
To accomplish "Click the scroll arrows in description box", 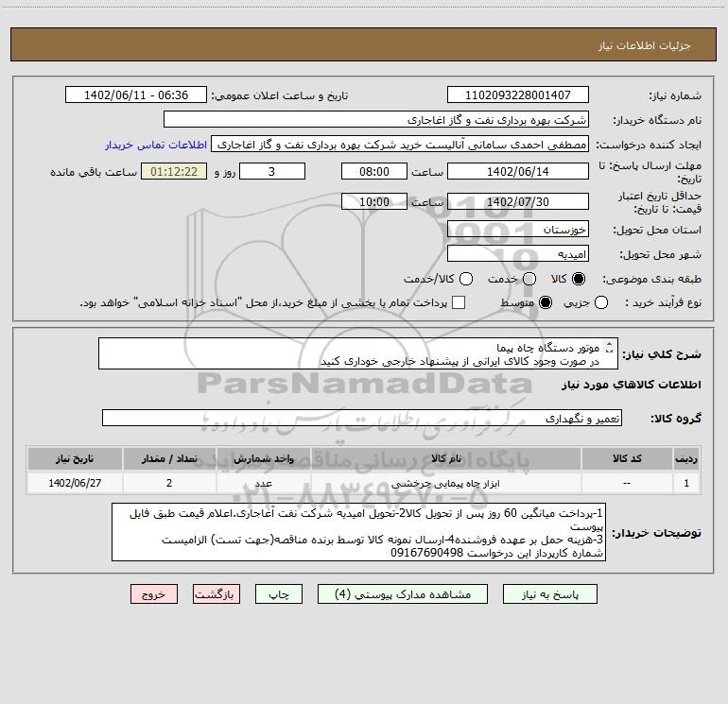I will [610, 348].
